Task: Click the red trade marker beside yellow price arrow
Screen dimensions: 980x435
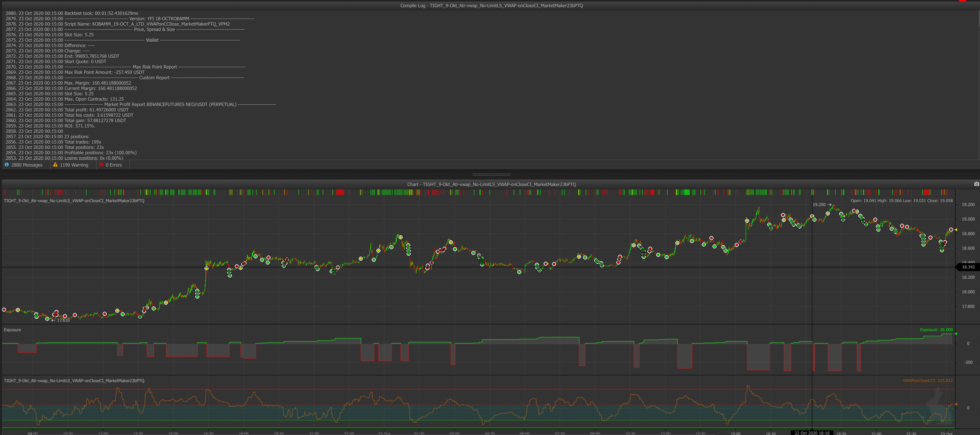Action: pyautogui.click(x=951, y=230)
